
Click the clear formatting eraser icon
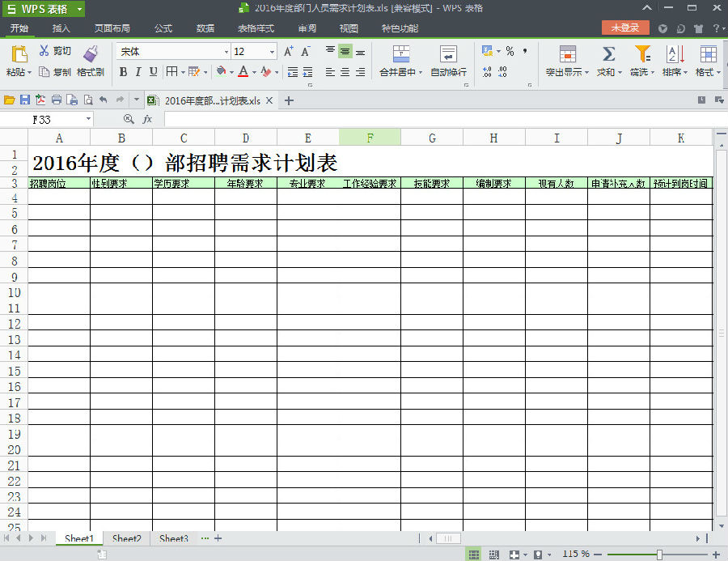coord(266,71)
